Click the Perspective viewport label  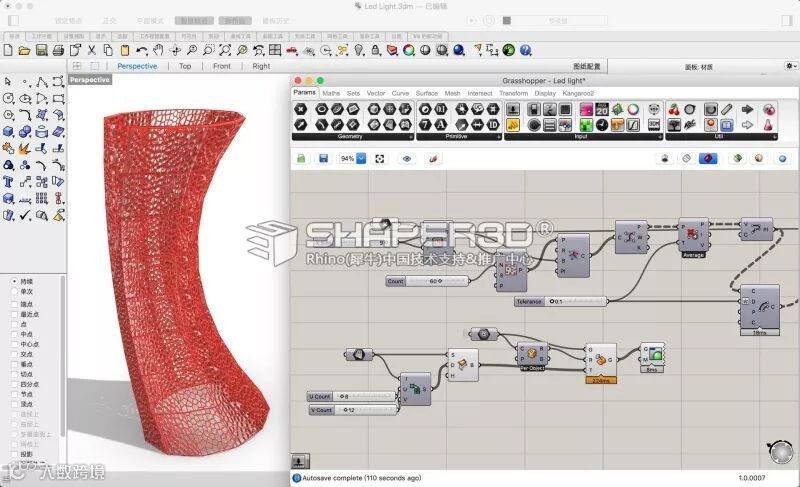click(90, 80)
